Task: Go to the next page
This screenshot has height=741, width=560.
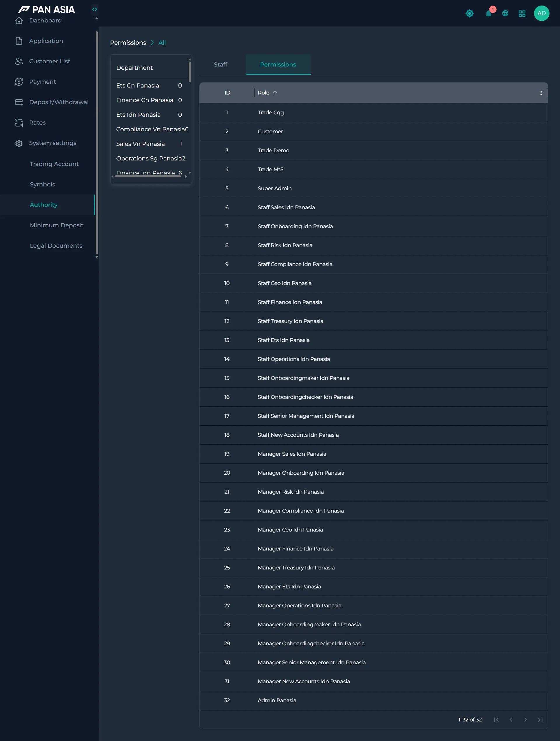Action: (526, 720)
